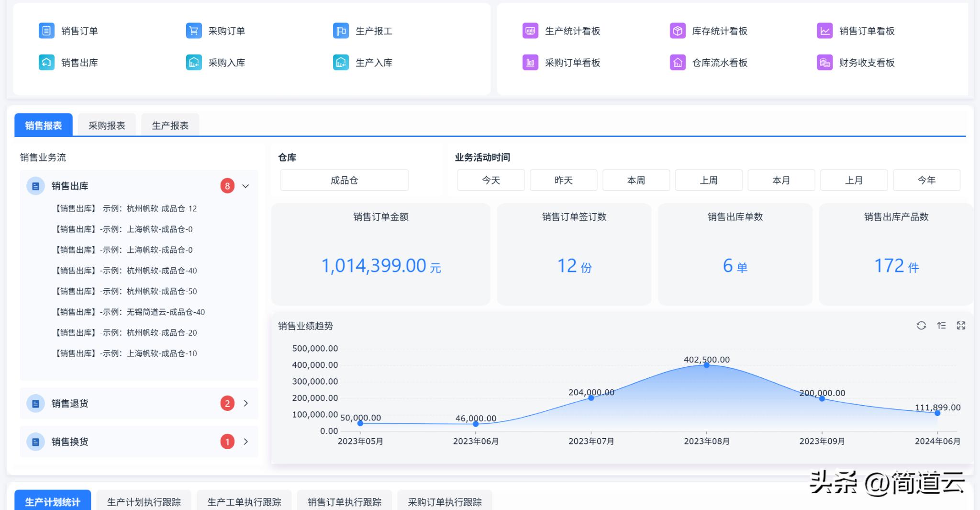Open the 无锡简道云-成品仓-40 outbound entry
Image resolution: width=980 pixels, height=510 pixels.
click(x=130, y=312)
